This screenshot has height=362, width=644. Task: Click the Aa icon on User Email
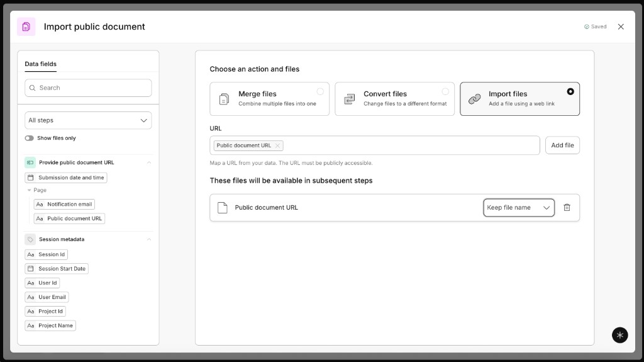pyautogui.click(x=31, y=297)
